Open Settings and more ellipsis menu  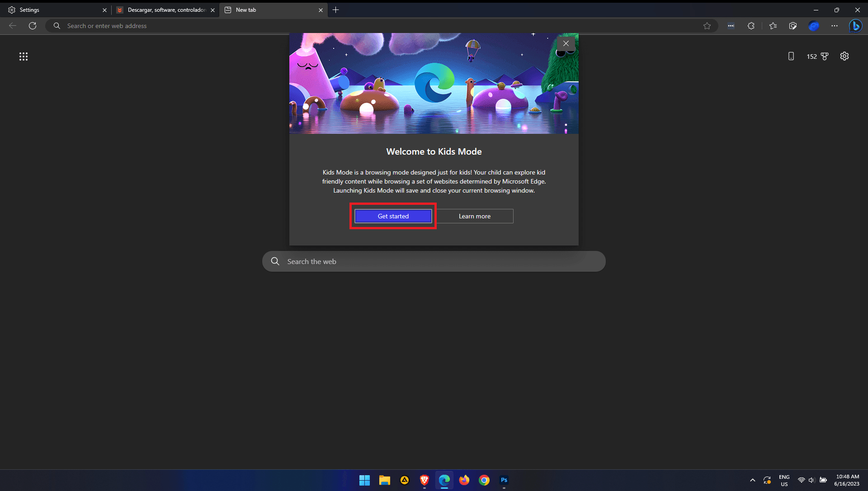[x=835, y=26]
